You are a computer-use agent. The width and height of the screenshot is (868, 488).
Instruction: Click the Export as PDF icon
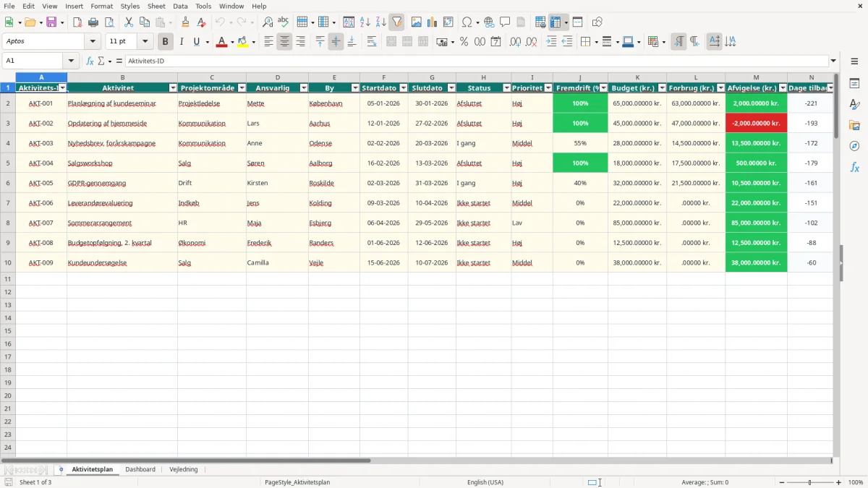point(77,22)
